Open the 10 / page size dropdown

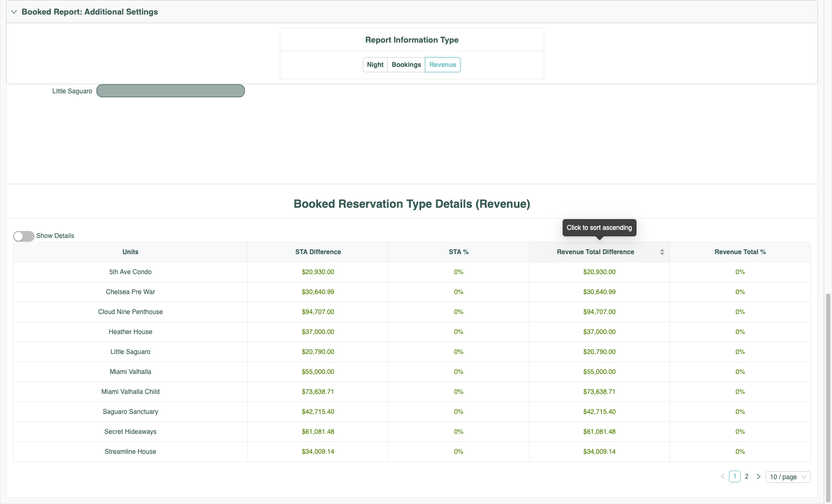coord(788,477)
